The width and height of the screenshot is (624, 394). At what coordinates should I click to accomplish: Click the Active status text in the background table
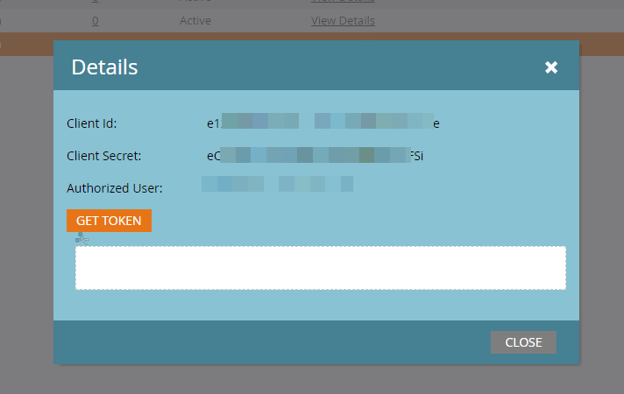coord(195,21)
